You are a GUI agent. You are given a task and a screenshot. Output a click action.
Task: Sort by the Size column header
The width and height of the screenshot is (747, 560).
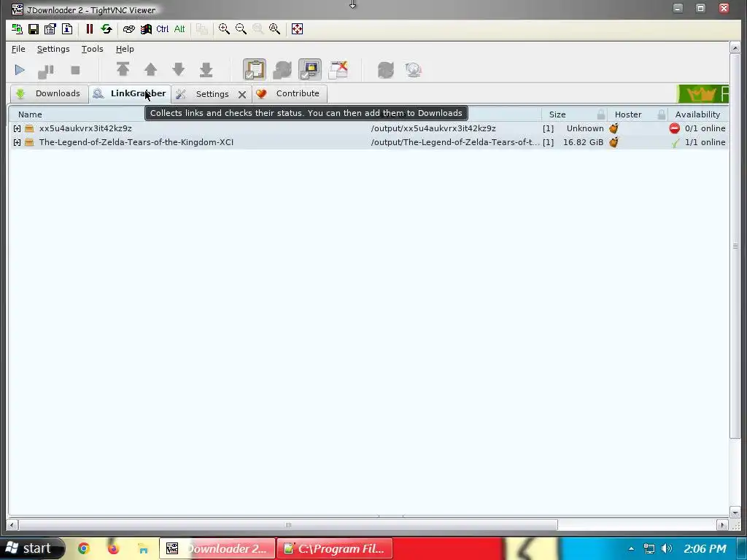pos(557,114)
